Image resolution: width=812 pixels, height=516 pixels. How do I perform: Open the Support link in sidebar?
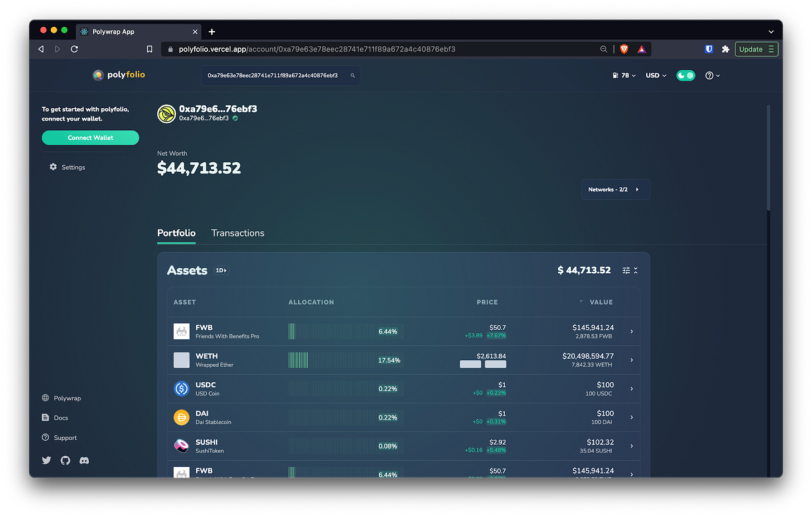(60, 438)
